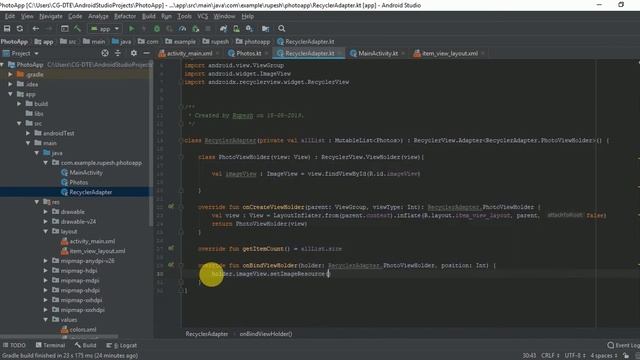Image resolution: width=640 pixels, height=360 pixels.
Task: Select MainActivity in project tree
Action: (86, 172)
